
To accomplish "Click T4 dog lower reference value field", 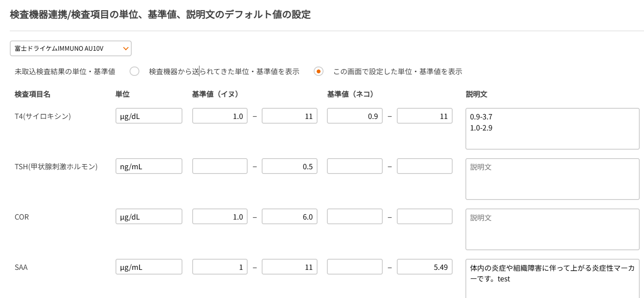I will (220, 116).
